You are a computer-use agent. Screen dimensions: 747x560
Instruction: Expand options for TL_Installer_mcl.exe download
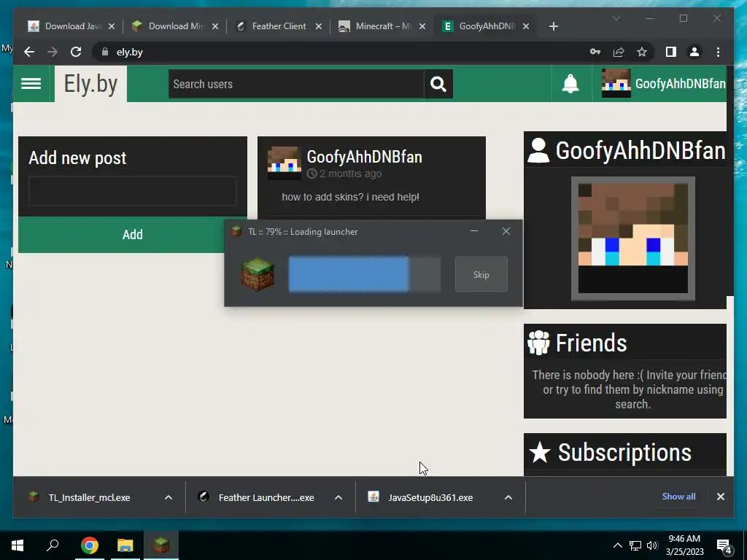pos(169,497)
